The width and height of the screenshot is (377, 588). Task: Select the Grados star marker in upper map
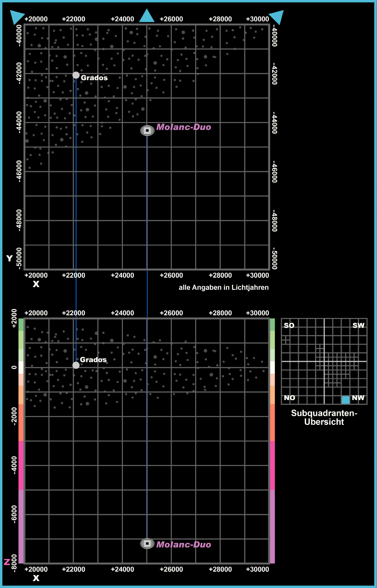76,75
